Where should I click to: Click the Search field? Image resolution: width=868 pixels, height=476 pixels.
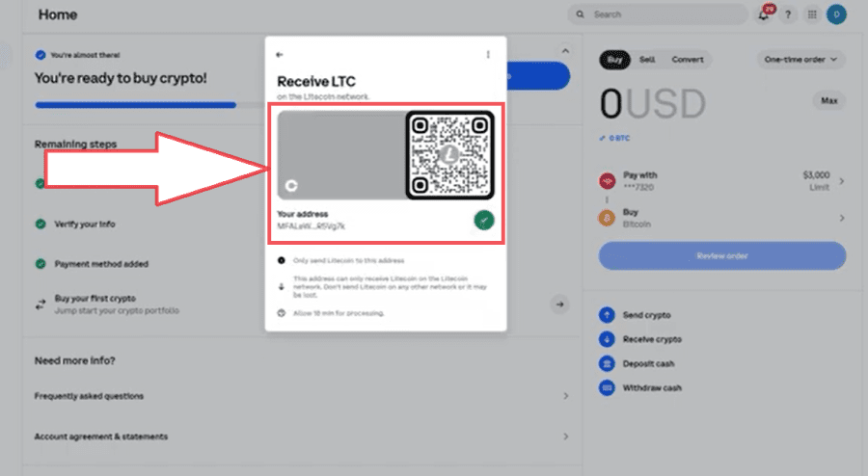(x=658, y=14)
